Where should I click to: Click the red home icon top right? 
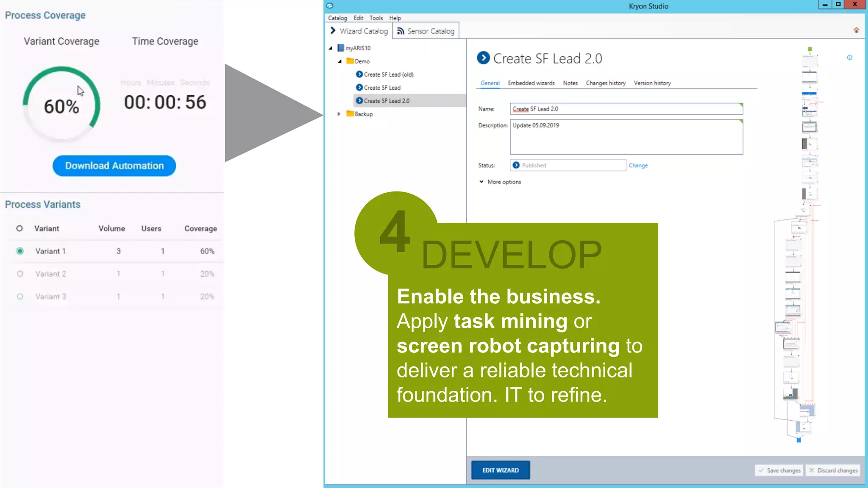click(x=856, y=30)
